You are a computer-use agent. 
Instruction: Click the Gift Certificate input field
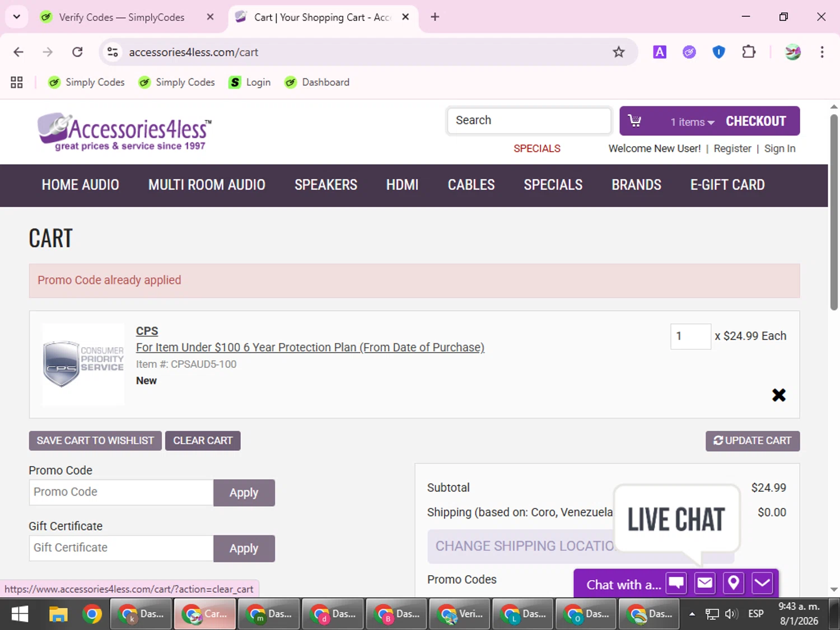pyautogui.click(x=121, y=548)
